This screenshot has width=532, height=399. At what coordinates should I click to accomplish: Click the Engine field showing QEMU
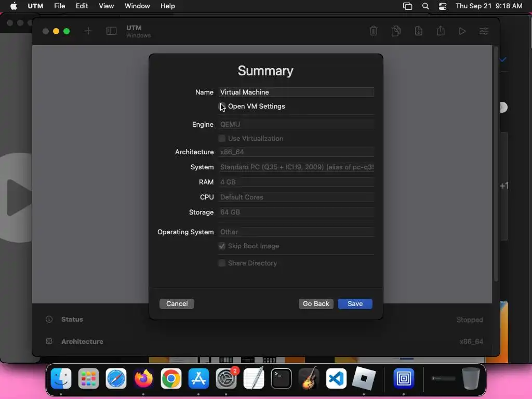coord(296,125)
